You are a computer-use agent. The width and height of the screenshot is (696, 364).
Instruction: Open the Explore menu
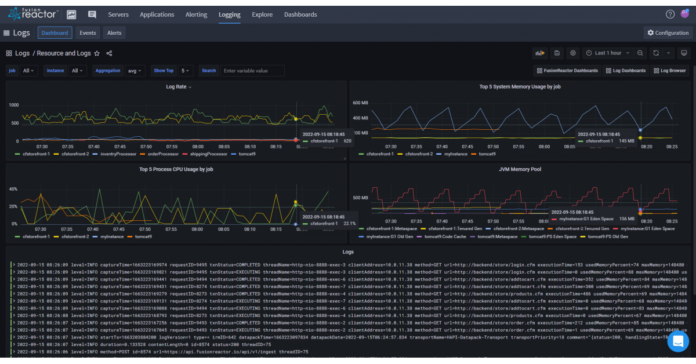pos(262,15)
